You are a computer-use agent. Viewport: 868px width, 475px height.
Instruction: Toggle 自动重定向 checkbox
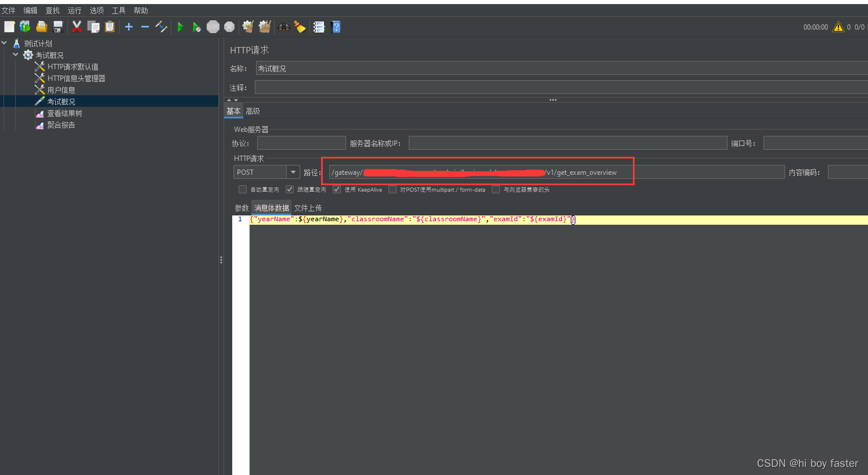243,189
